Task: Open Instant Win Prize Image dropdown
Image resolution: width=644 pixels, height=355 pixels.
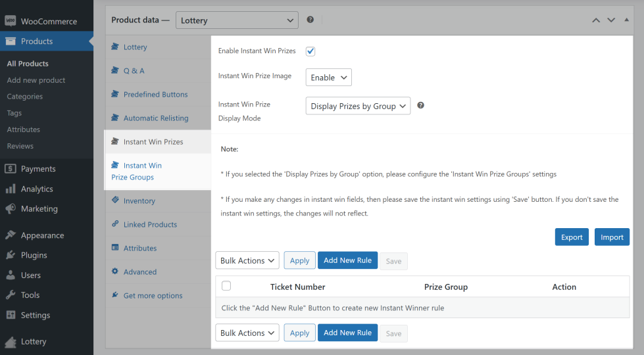Action: (x=329, y=78)
